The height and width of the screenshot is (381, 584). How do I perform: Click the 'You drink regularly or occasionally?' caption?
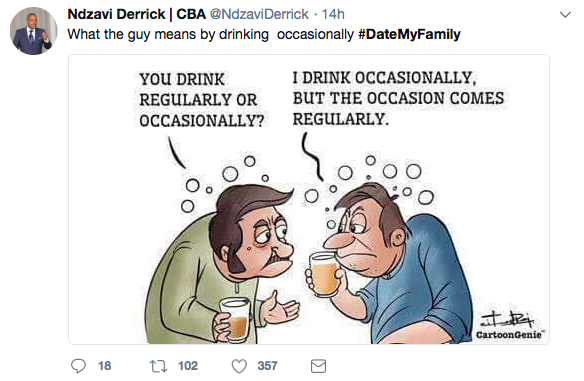click(x=201, y=100)
